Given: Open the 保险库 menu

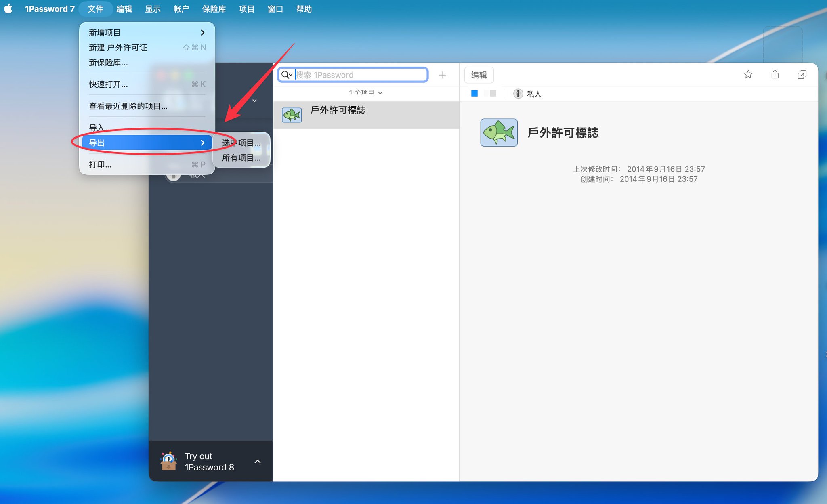Looking at the screenshot, I should pos(214,9).
